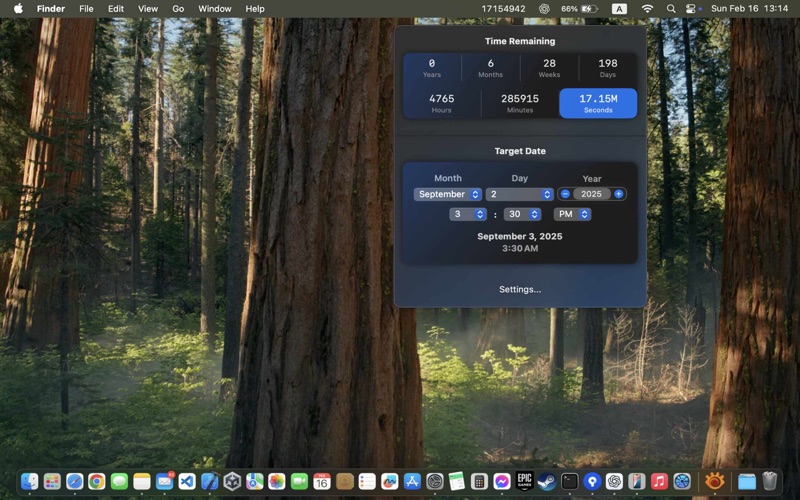Select the Days unit tile showing 198

[x=608, y=68]
